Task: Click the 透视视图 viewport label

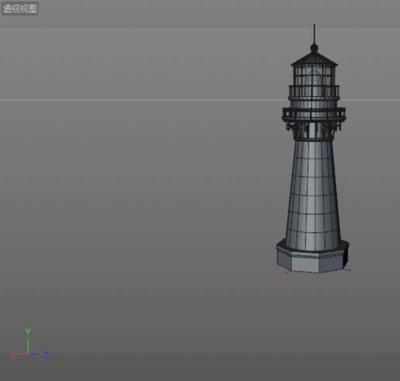Action: click(x=20, y=9)
